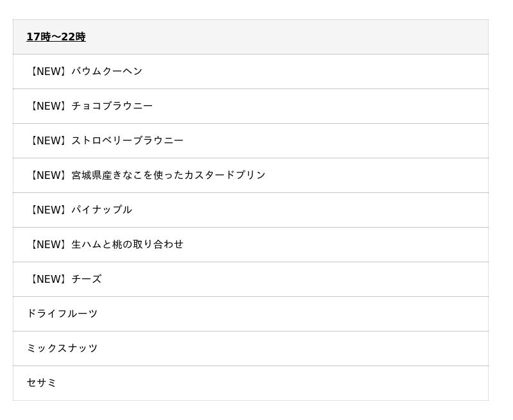Select the バウムクーヘン menu item
The width and height of the screenshot is (513, 420).
(106, 71)
